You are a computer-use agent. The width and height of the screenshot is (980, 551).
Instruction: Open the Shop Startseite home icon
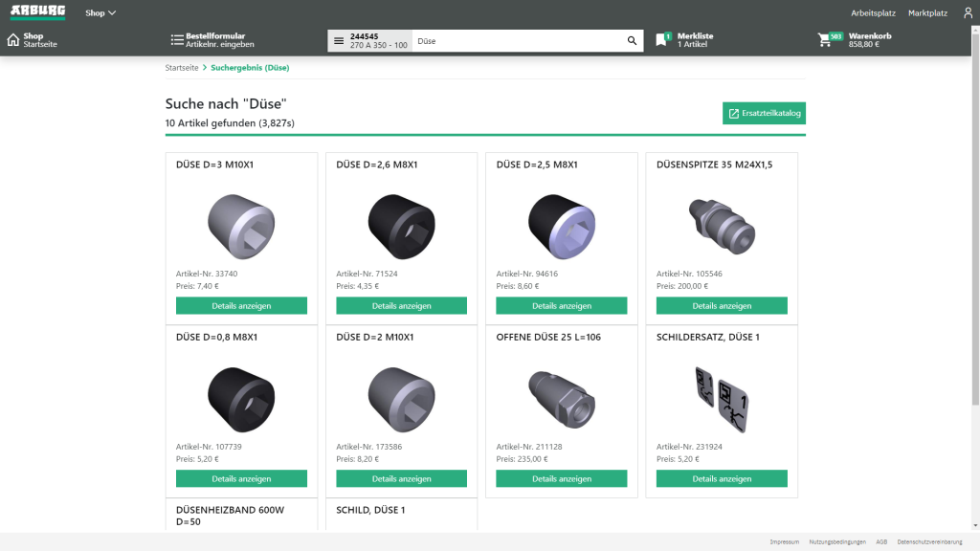pos(11,39)
